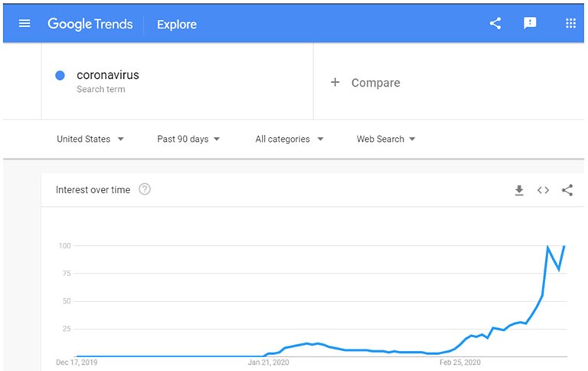This screenshot has width=588, height=371.
Task: Open the send feedback icon
Action: coord(530,24)
